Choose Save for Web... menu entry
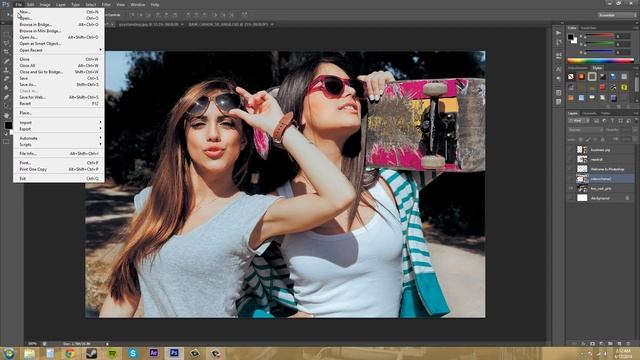This screenshot has width=640, height=360. point(59,97)
